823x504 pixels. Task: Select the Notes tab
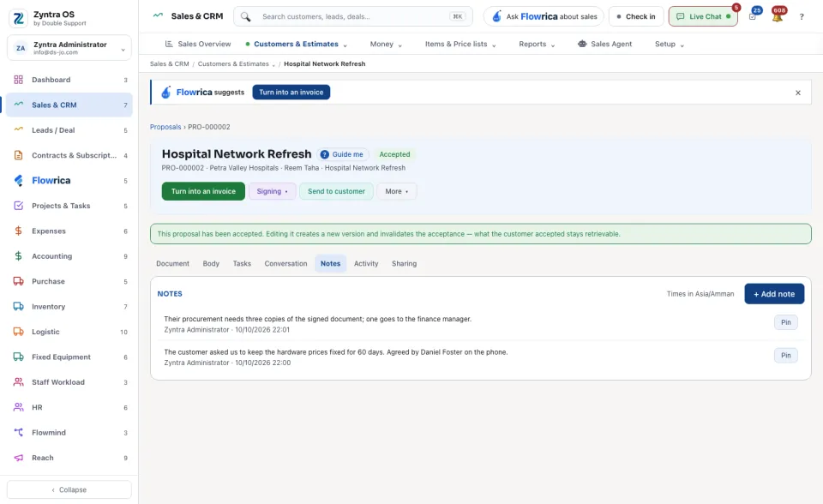pos(331,263)
